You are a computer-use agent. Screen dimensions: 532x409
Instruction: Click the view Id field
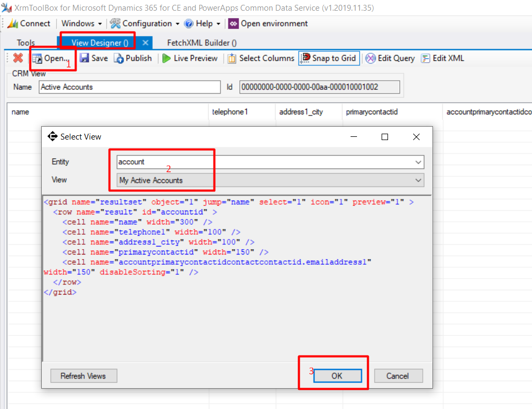320,87
